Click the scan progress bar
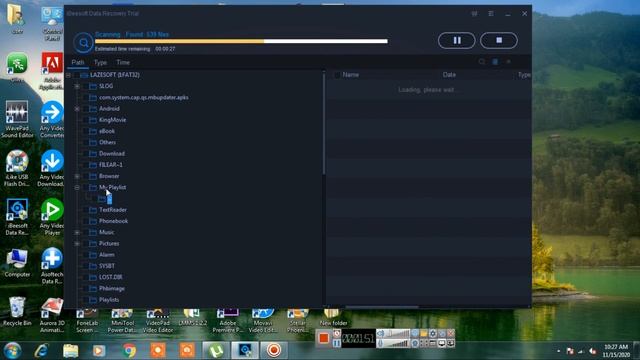640x360 pixels. click(241, 41)
